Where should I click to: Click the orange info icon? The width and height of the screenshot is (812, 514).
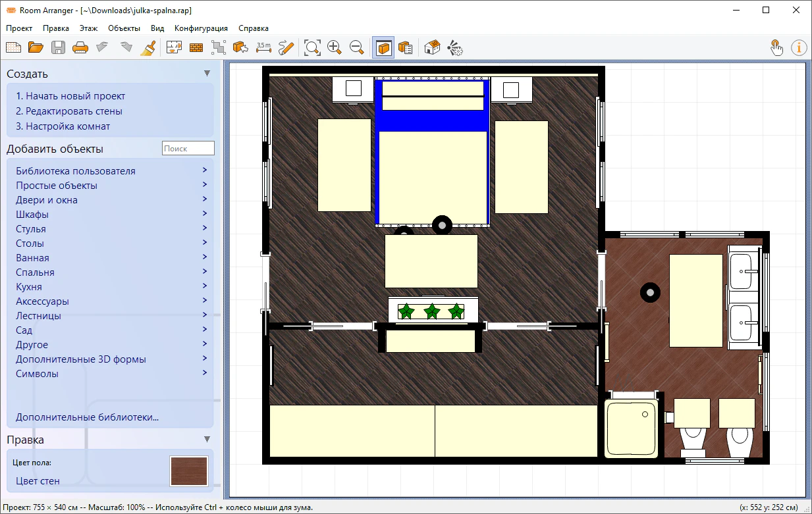click(799, 47)
